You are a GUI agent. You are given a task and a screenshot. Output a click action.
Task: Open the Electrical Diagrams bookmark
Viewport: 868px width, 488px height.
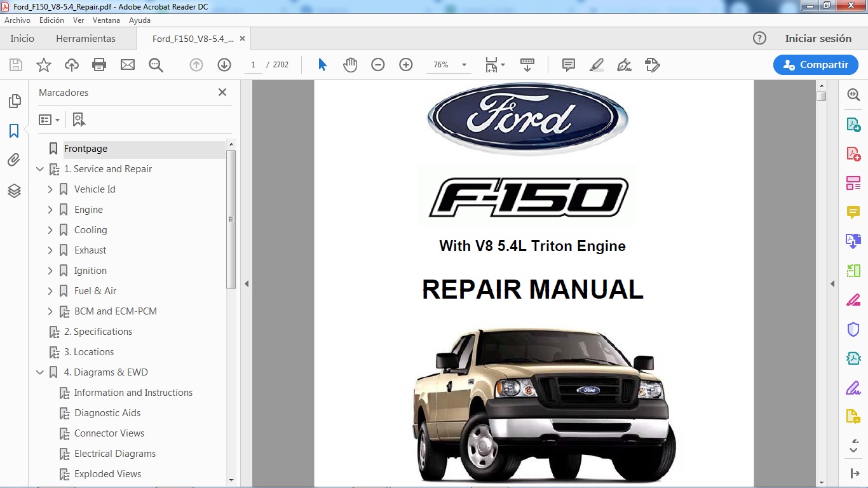click(x=115, y=454)
